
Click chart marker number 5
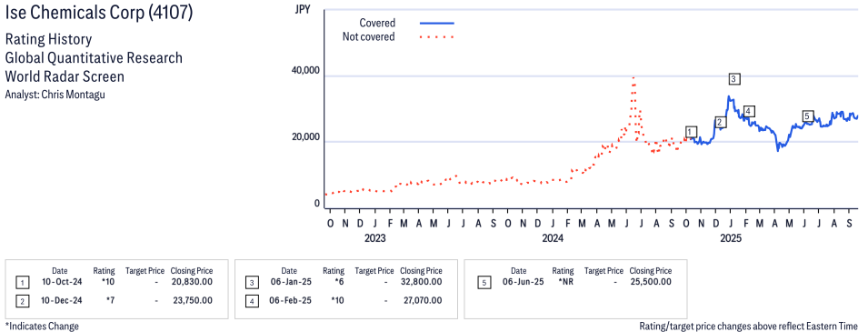click(807, 116)
